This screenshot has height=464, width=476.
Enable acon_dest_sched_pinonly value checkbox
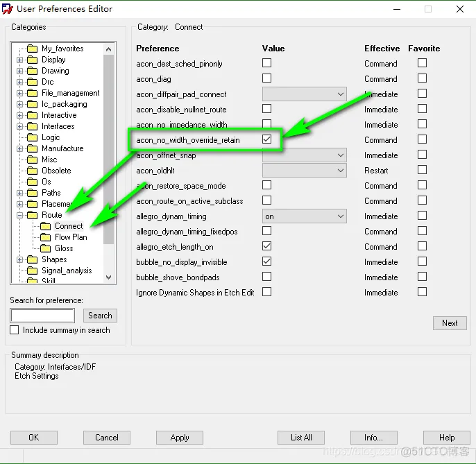pos(267,63)
